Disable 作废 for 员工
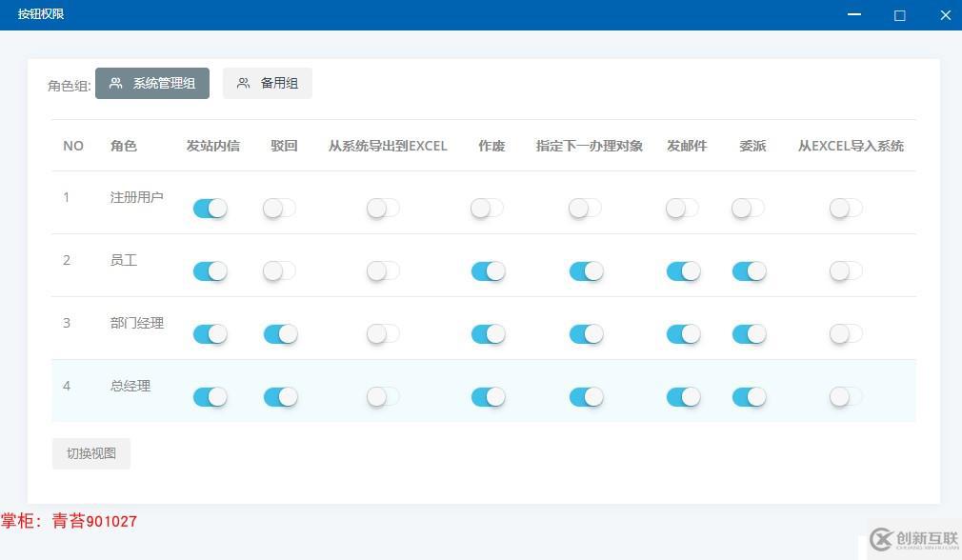The height and width of the screenshot is (560, 962). pyautogui.click(x=488, y=270)
